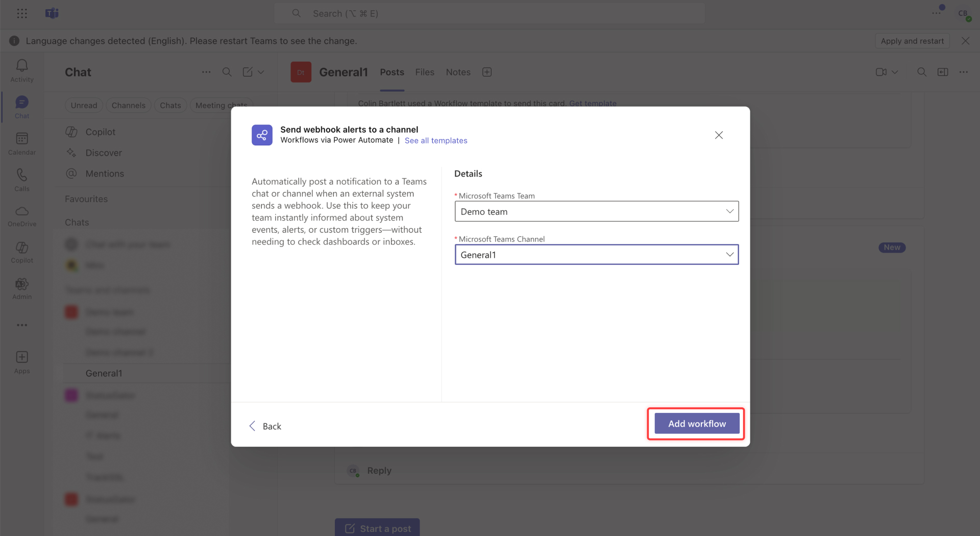Click the Chats section header
The width and height of the screenshot is (980, 536).
pos(77,223)
